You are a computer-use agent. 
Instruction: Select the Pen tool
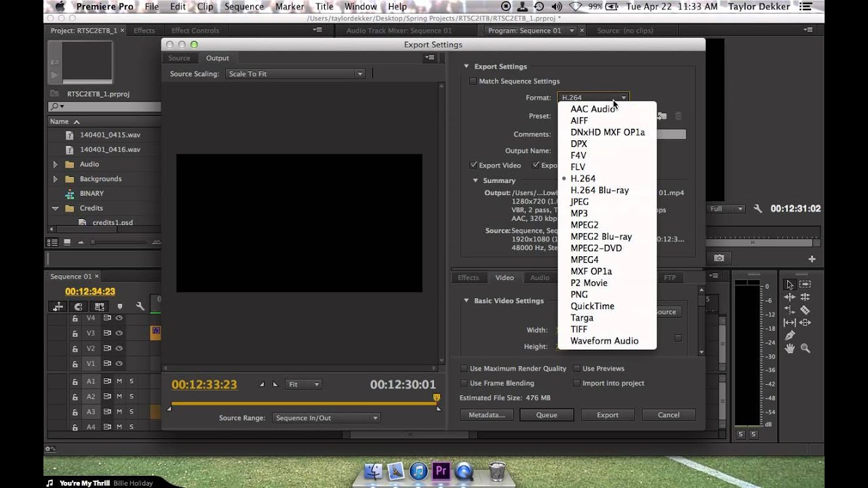click(789, 335)
